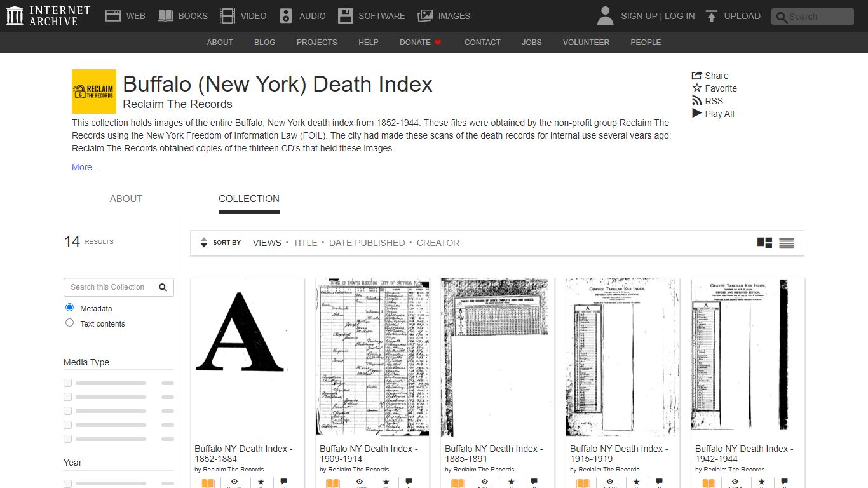Switch to the About tab

(x=126, y=199)
